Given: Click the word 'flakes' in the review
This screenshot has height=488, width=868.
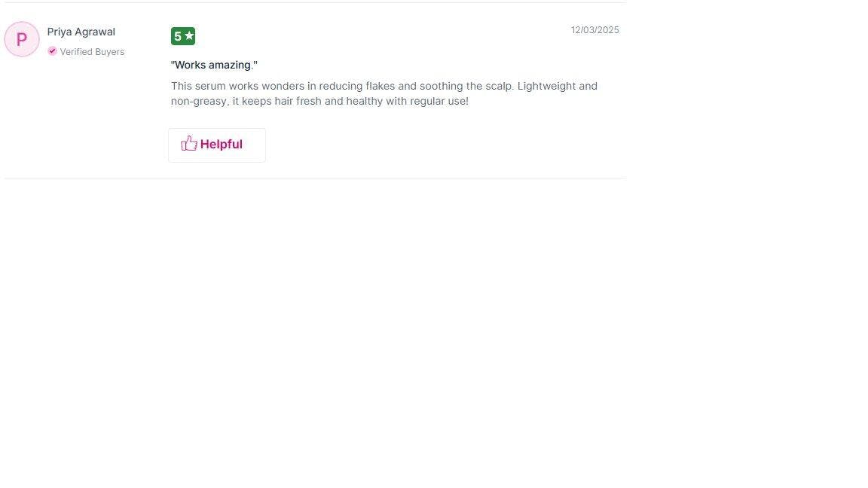Looking at the screenshot, I should pyautogui.click(x=380, y=87).
